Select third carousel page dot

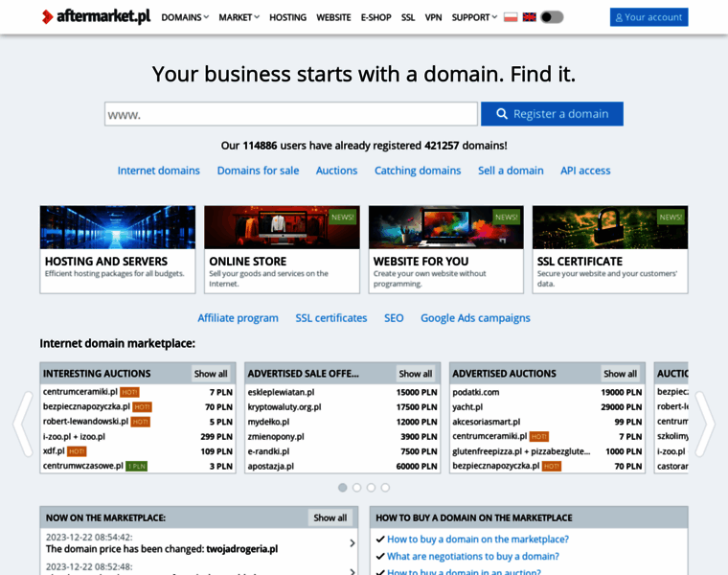pyautogui.click(x=371, y=488)
